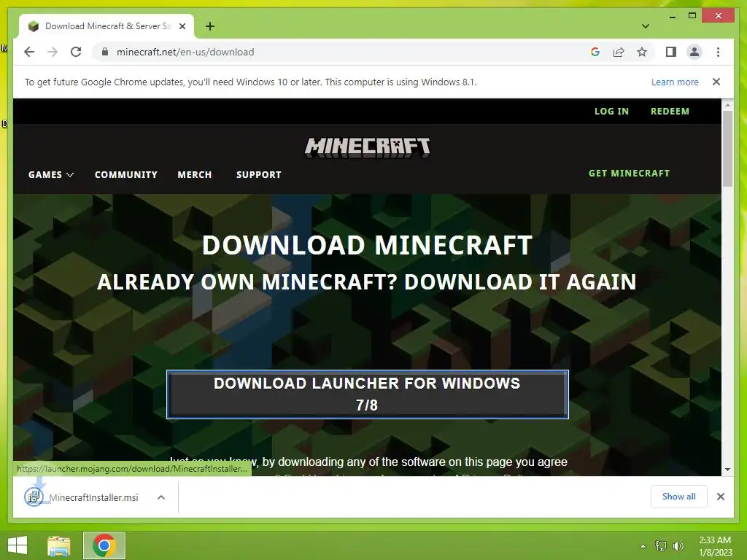The image size is (747, 560).
Task: Close the Download Minecraft tab
Action: 182,26
